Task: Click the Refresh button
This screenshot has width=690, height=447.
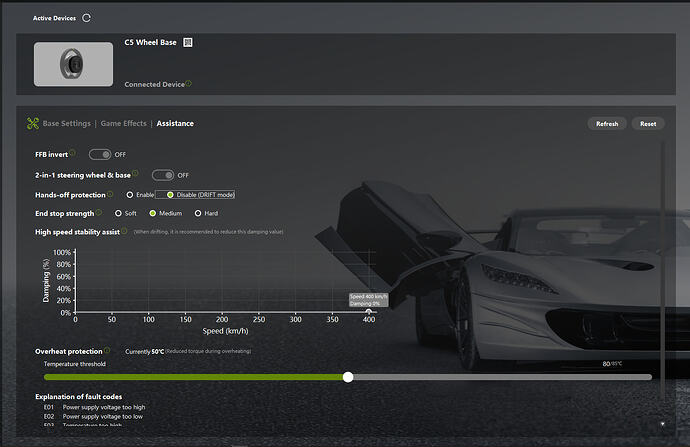Action: tap(607, 124)
